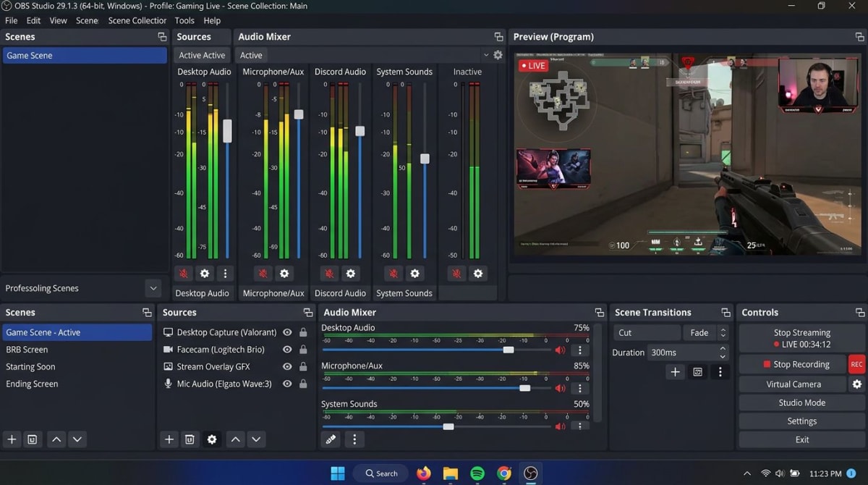Remove selected source using the trash icon
Viewport: 868px width, 485px height.
click(x=190, y=439)
